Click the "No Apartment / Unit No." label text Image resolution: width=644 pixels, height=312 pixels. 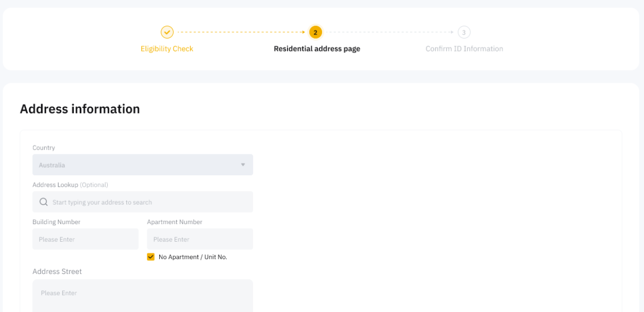(193, 257)
